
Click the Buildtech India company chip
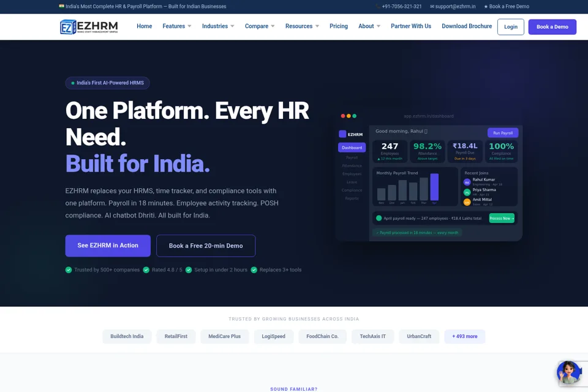127,336
